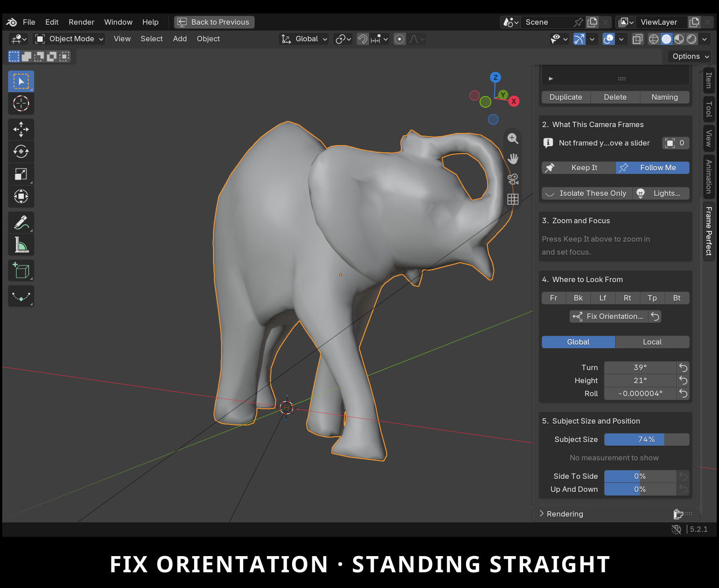Click the red X axis gizmo ball
Image resolution: width=719 pixels, height=588 pixels.
click(514, 101)
